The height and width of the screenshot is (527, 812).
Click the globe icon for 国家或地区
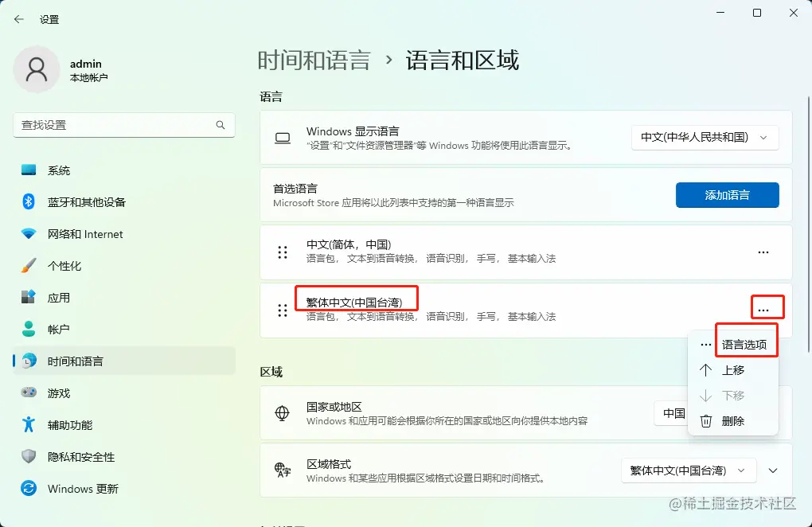click(x=283, y=413)
